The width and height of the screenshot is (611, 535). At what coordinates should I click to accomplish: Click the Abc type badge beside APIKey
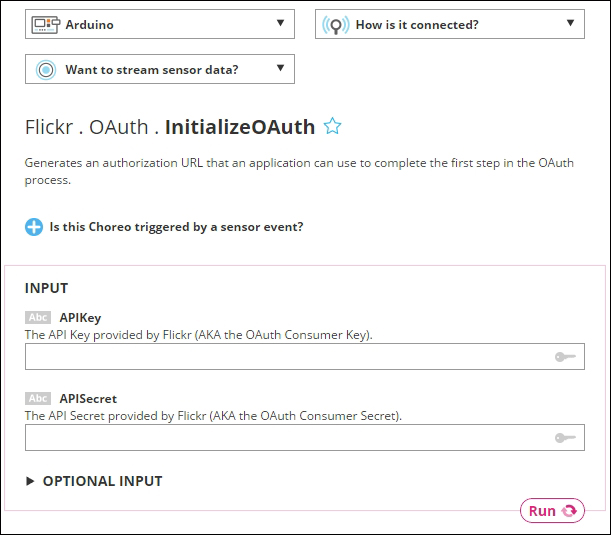click(38, 318)
